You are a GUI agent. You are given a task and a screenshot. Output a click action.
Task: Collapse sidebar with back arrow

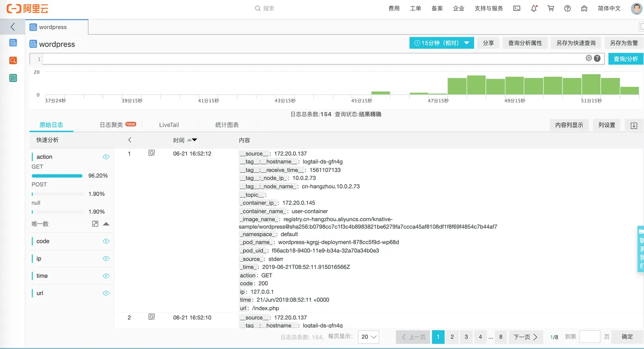pos(12,27)
